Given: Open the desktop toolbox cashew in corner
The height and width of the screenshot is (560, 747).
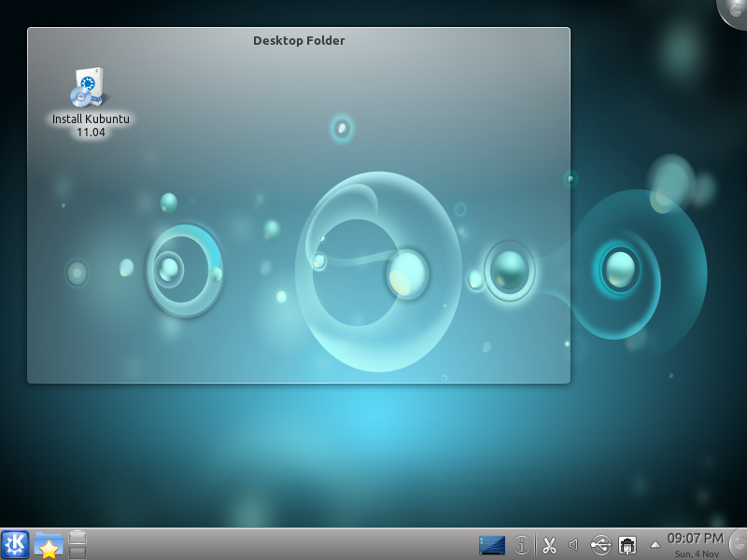Looking at the screenshot, I should 736,9.
